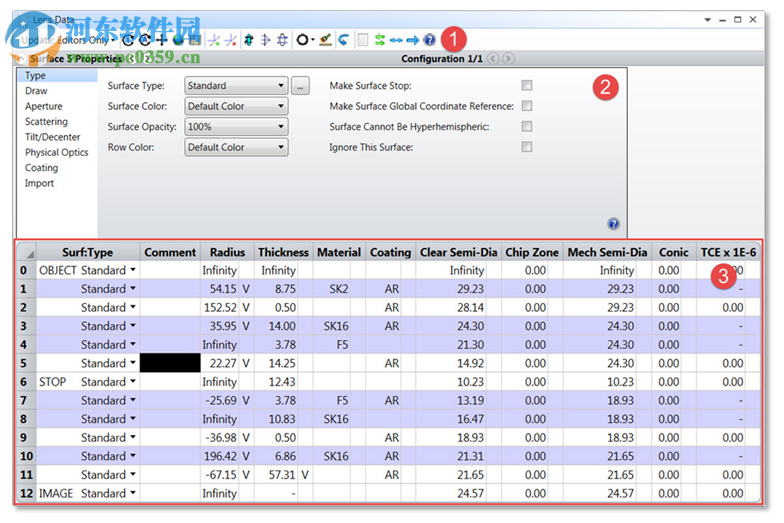Open the Surface Type dropdown
This screenshot has height=523, width=784.
tap(236, 86)
